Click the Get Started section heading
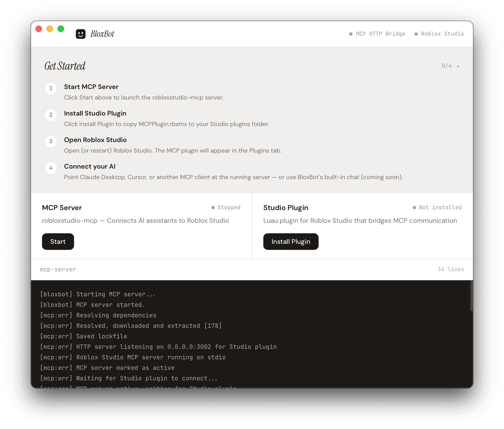This screenshot has height=429, width=504. [65, 66]
